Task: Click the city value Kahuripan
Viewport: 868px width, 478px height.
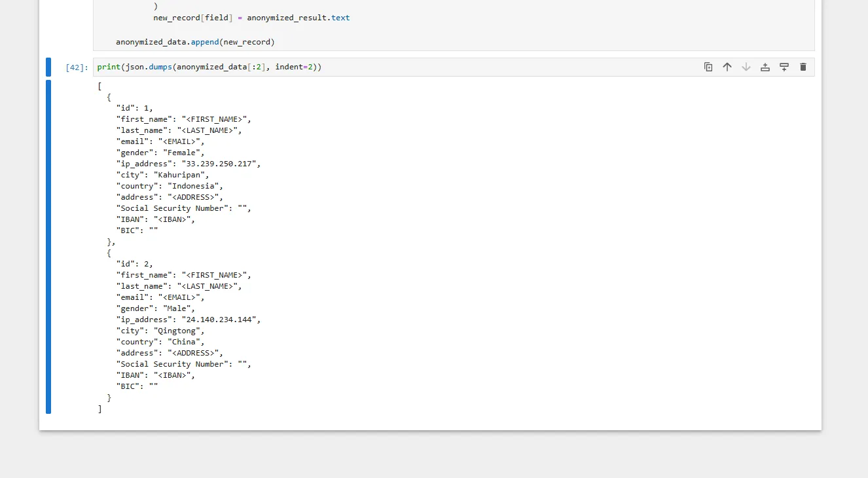Action: pyautogui.click(x=181, y=175)
